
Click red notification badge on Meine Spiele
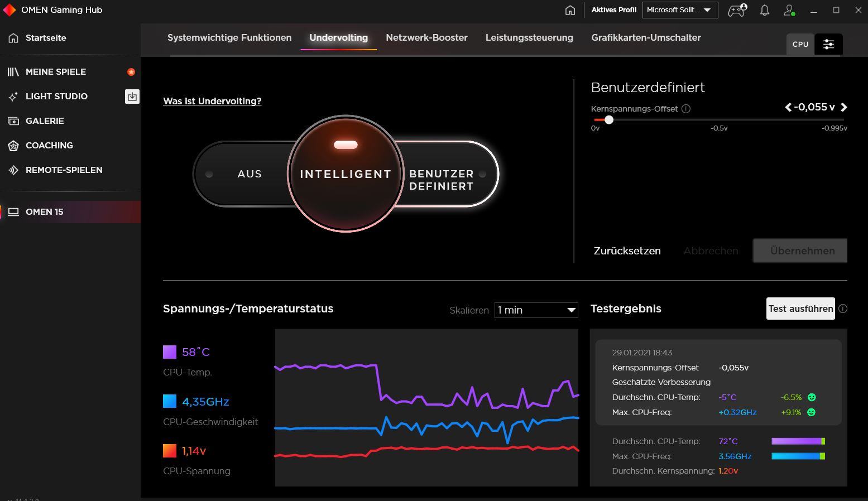tap(131, 72)
